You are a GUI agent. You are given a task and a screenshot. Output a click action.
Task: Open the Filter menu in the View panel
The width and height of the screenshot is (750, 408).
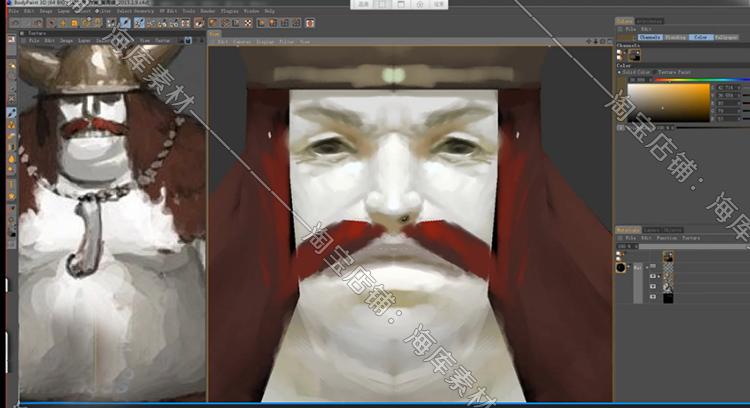(x=287, y=42)
